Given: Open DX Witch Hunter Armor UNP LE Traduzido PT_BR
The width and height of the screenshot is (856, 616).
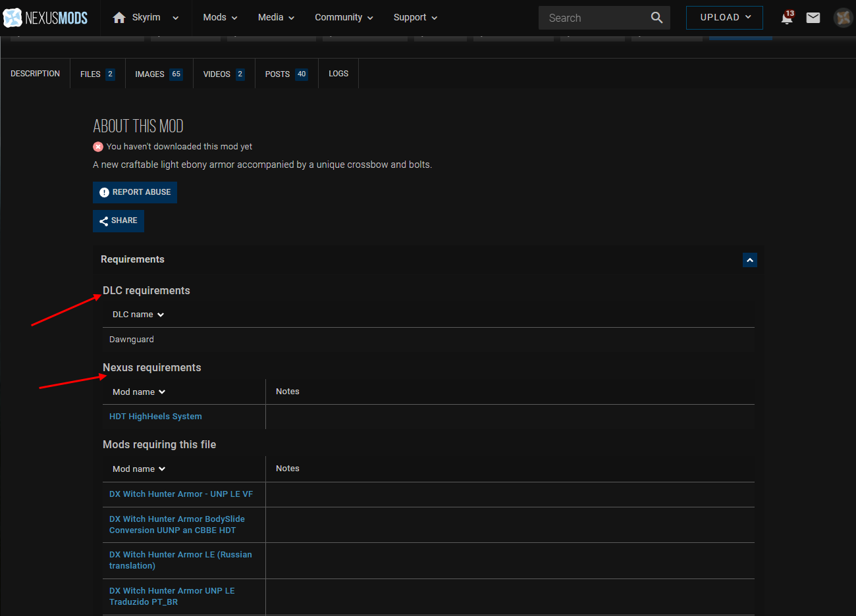Looking at the screenshot, I should tap(172, 596).
